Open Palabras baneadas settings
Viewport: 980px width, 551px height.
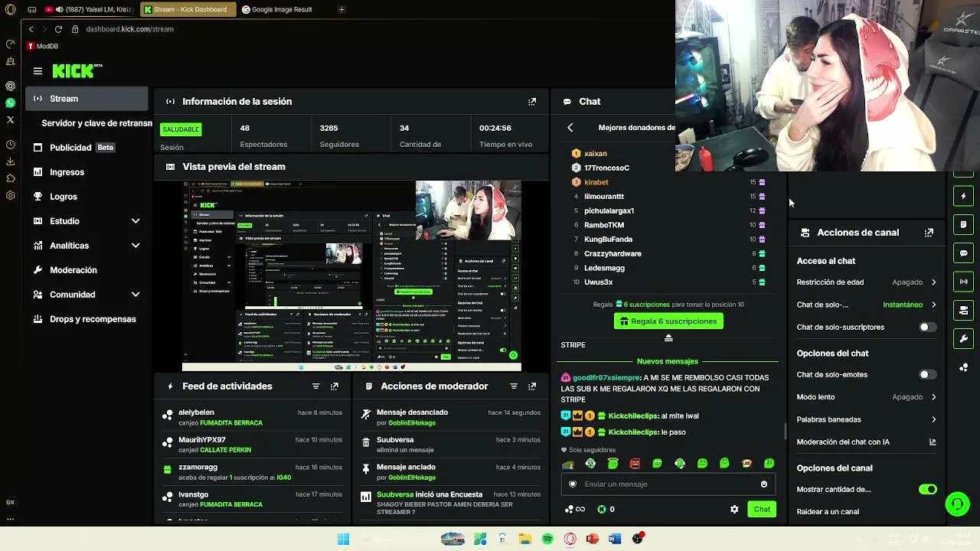click(x=867, y=419)
